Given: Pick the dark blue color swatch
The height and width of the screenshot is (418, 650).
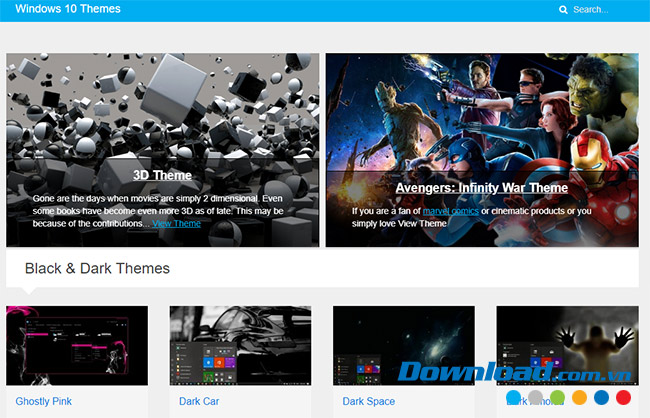Looking at the screenshot, I should tap(601, 397).
